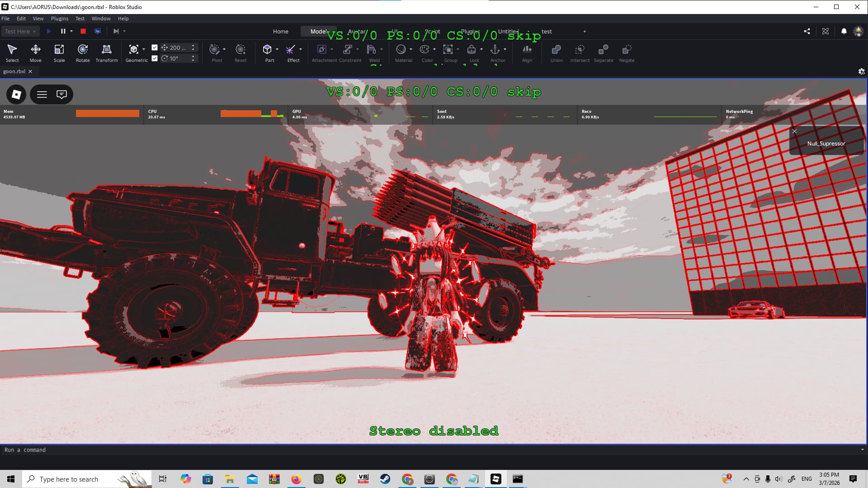Image resolution: width=868 pixels, height=488 pixels.
Task: Pause the running simulation
Action: [63, 31]
